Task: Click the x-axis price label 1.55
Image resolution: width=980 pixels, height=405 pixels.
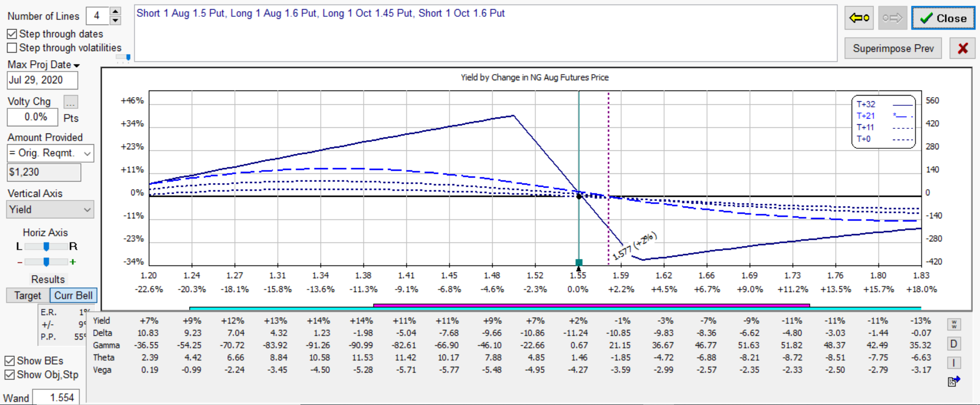Action: pyautogui.click(x=578, y=276)
